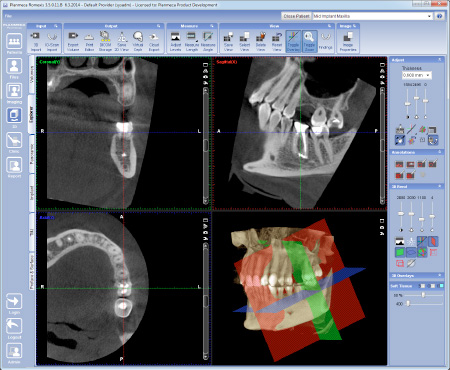Click the Adjust Levels icon
This screenshot has width=450, height=370.
click(x=175, y=41)
